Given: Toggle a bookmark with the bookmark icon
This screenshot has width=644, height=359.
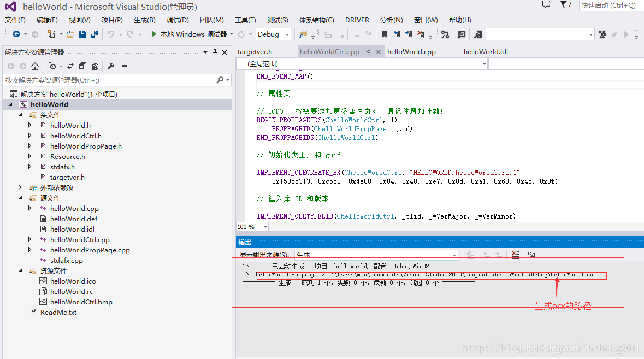Looking at the screenshot, I should click(x=385, y=34).
